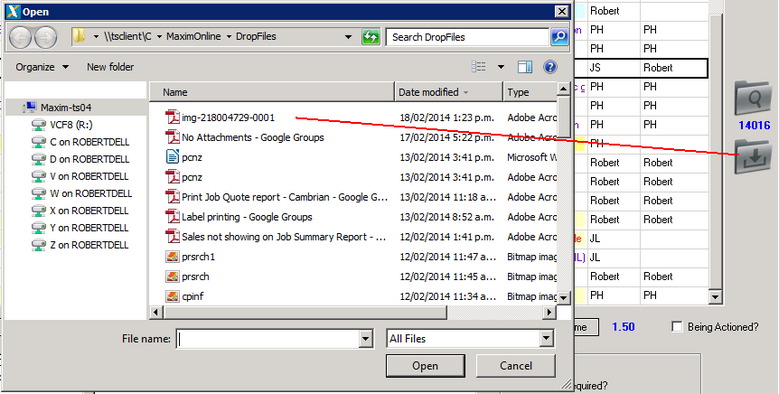Sort by the Date modified column header
The height and width of the screenshot is (394, 779).
click(x=449, y=92)
